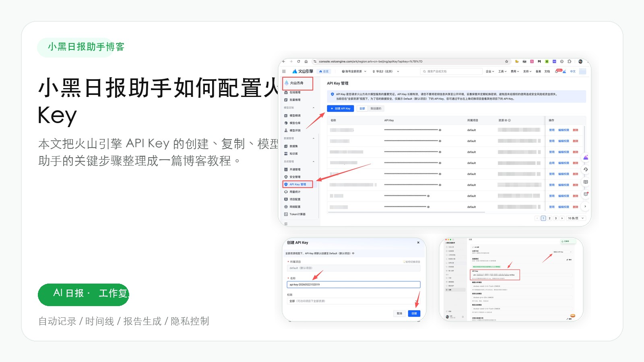The width and height of the screenshot is (644, 362).
Task: Bookmark the page with the star icon
Action: [x=506, y=62]
